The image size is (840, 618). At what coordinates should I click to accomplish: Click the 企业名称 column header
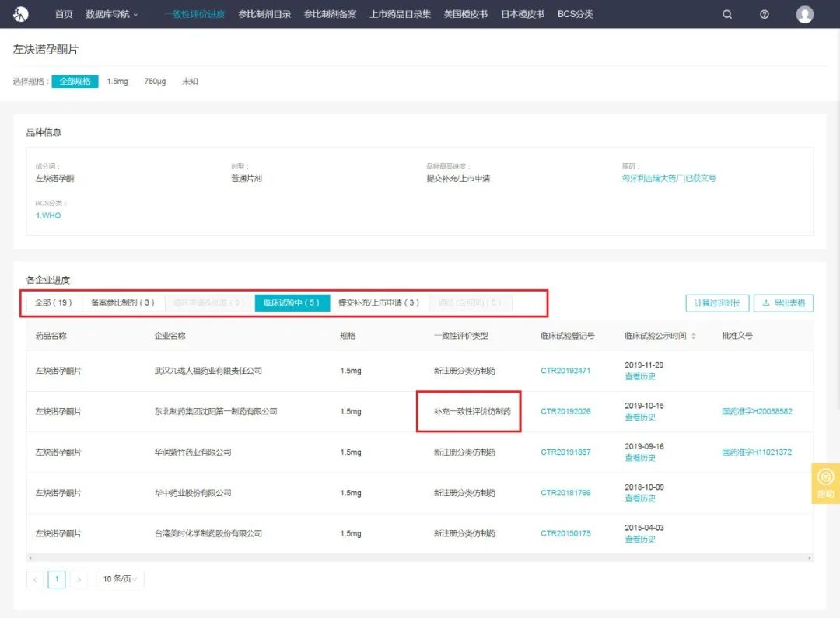[x=170, y=336]
